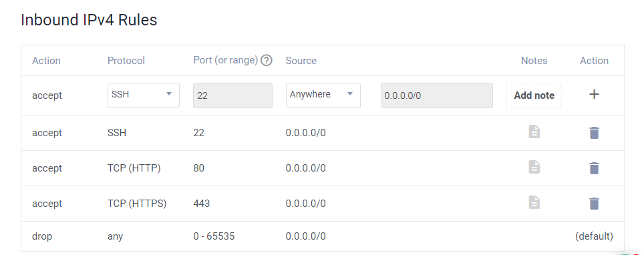The width and height of the screenshot is (644, 255).
Task: Delete the TCP (HTTP) port 80 rule
Action: pyautogui.click(x=594, y=168)
